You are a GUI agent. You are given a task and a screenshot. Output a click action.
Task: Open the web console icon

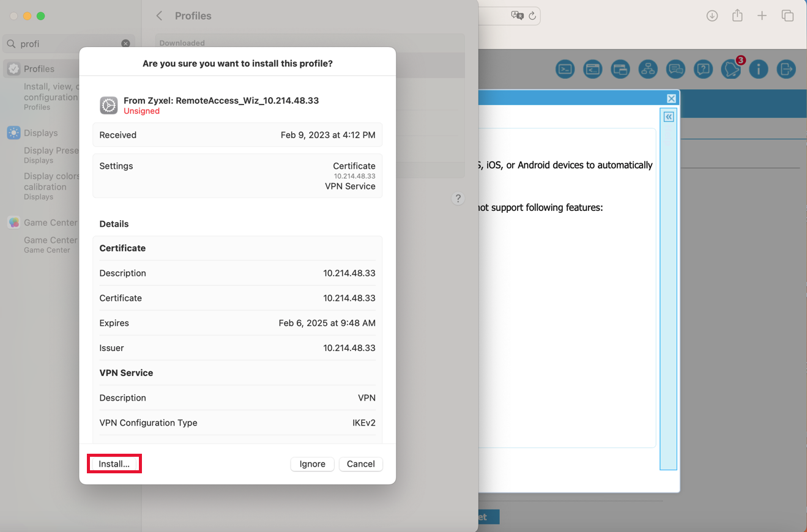pyautogui.click(x=592, y=69)
